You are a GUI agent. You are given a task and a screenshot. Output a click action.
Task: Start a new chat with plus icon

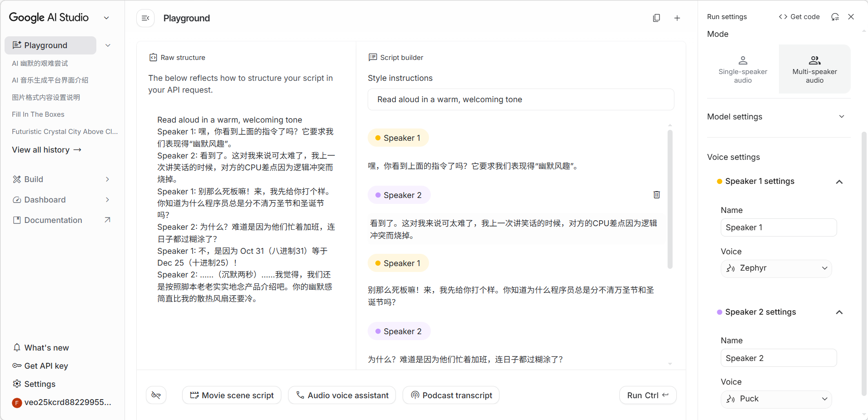pyautogui.click(x=677, y=18)
